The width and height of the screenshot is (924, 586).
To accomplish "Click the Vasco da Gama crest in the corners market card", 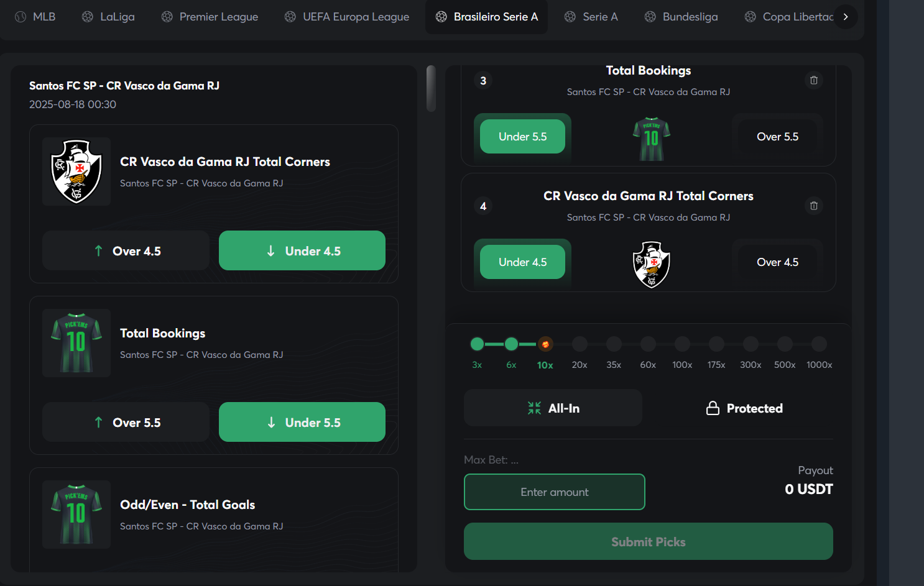I will (76, 172).
